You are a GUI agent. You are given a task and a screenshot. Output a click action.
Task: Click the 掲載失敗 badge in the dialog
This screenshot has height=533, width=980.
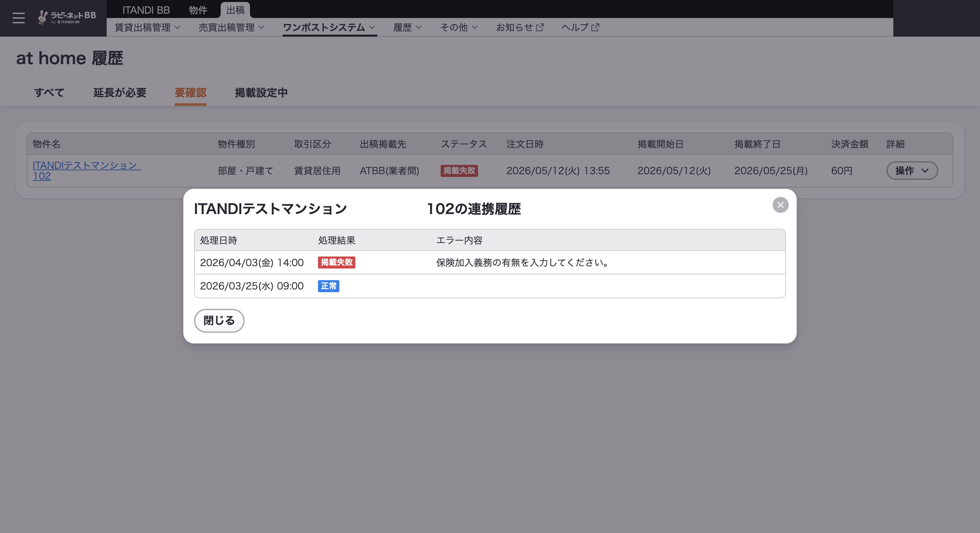[x=337, y=262]
